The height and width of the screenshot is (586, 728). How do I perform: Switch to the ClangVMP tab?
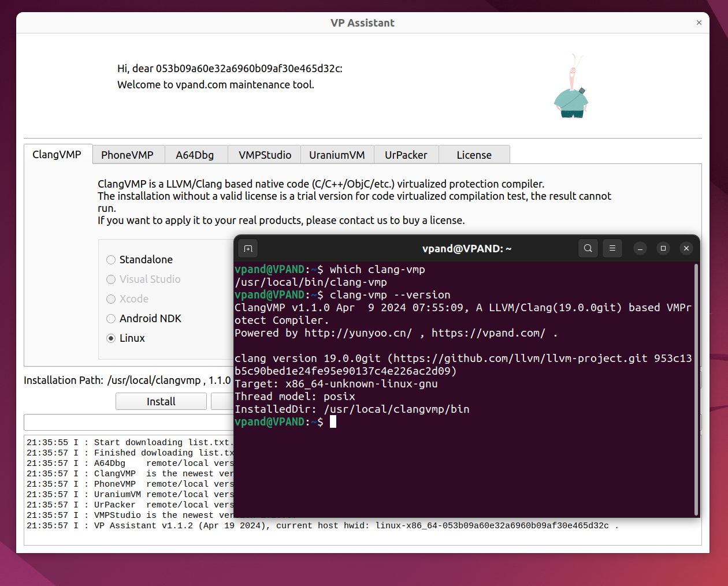(57, 154)
